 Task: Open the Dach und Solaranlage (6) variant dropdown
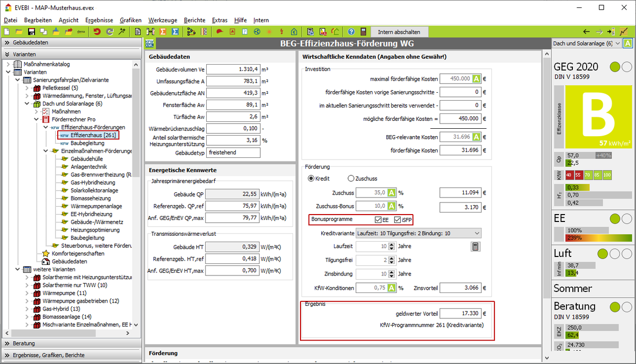586,43
